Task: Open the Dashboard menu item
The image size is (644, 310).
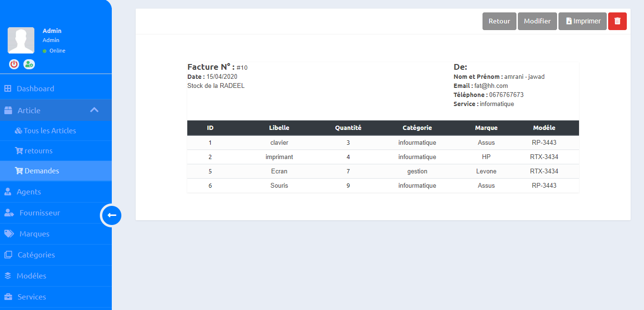Action: point(35,88)
